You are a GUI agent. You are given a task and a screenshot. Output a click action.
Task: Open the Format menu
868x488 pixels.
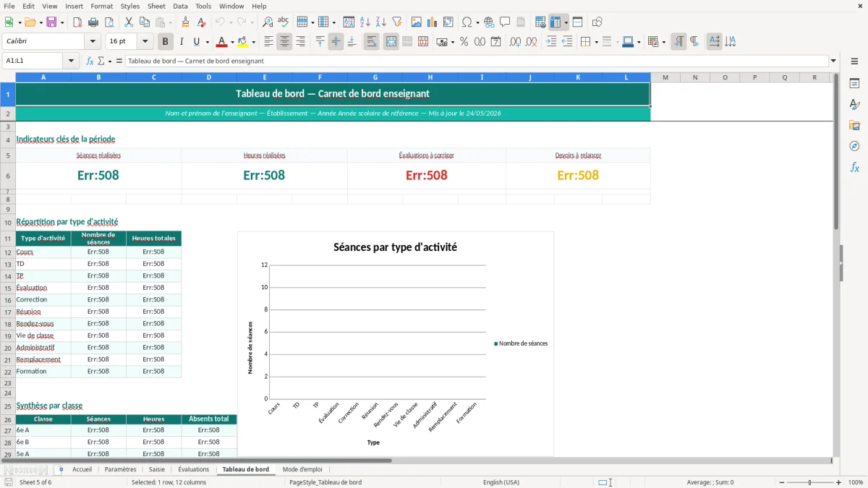click(102, 6)
